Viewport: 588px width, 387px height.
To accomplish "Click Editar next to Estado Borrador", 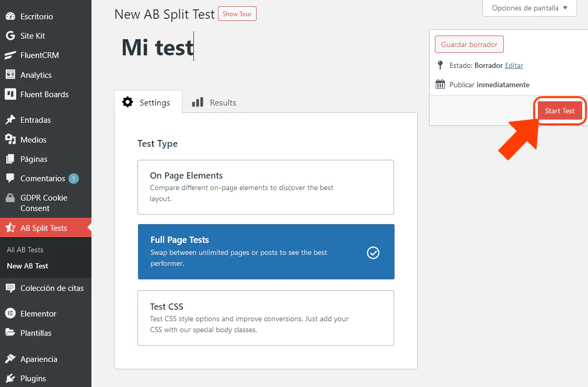I will [x=514, y=66].
